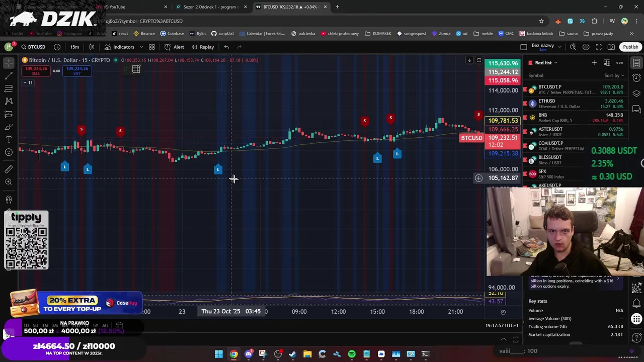This screenshot has width=644, height=362.
Task: Select the crosshair cursor tool
Action: pos(9,63)
